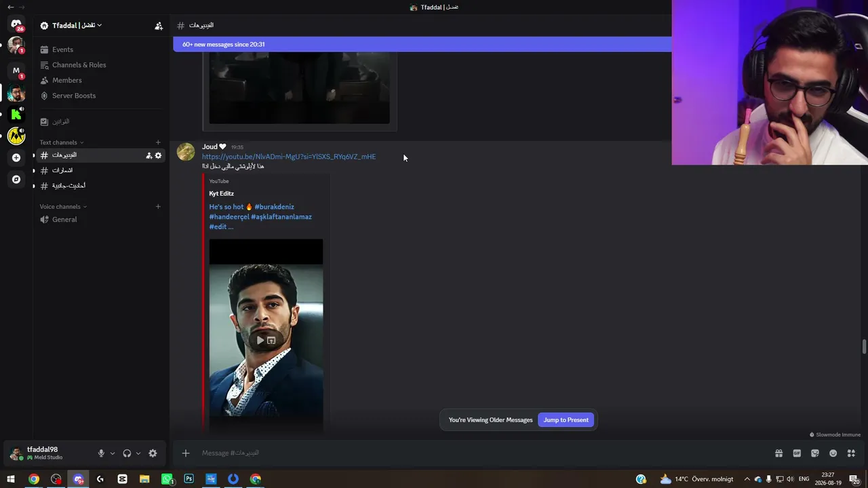Open Joud's avatar profile

(x=186, y=152)
